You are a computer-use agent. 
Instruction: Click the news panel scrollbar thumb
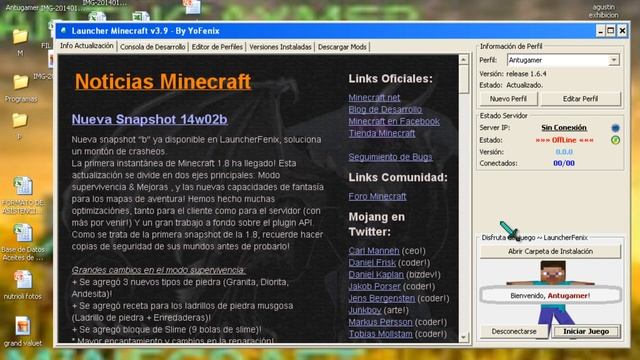(x=464, y=79)
